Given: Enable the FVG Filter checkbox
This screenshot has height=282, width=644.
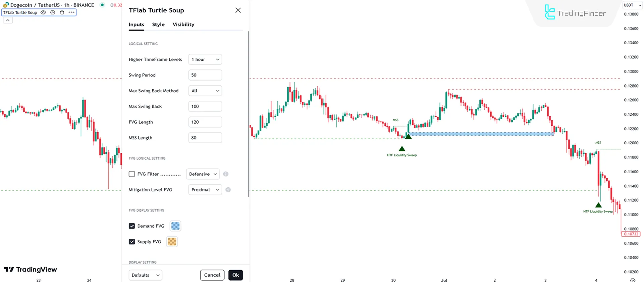Looking at the screenshot, I should (132, 174).
